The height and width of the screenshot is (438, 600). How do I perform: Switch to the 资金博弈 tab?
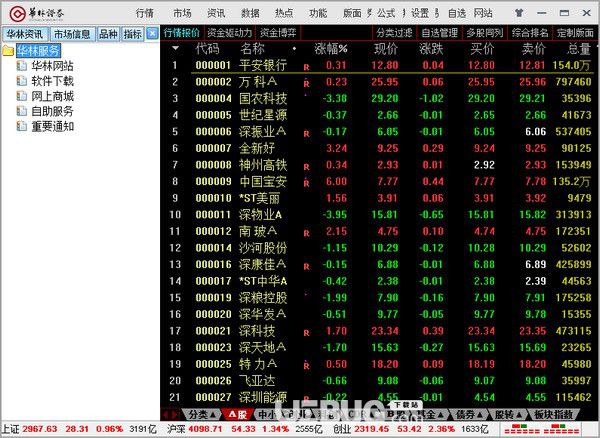click(278, 33)
